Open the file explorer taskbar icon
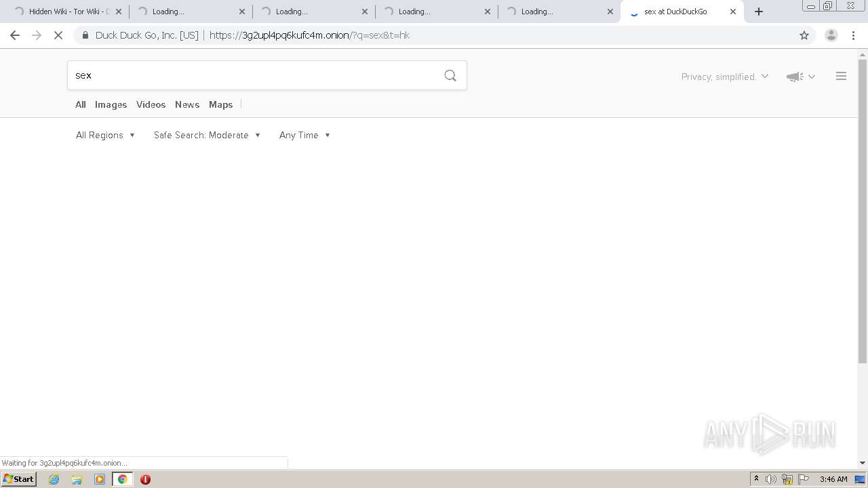The width and height of the screenshot is (868, 488). 77,479
